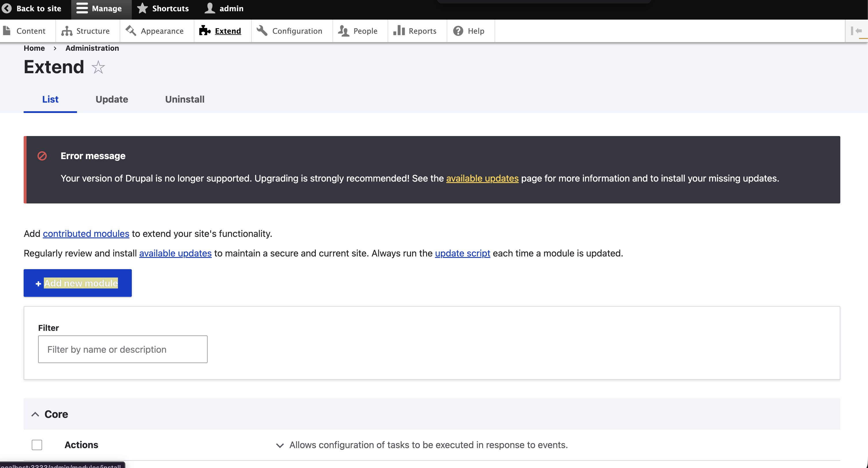Viewport: 868px width, 468px height.
Task: Click the admin user silhouette icon
Action: pos(210,8)
